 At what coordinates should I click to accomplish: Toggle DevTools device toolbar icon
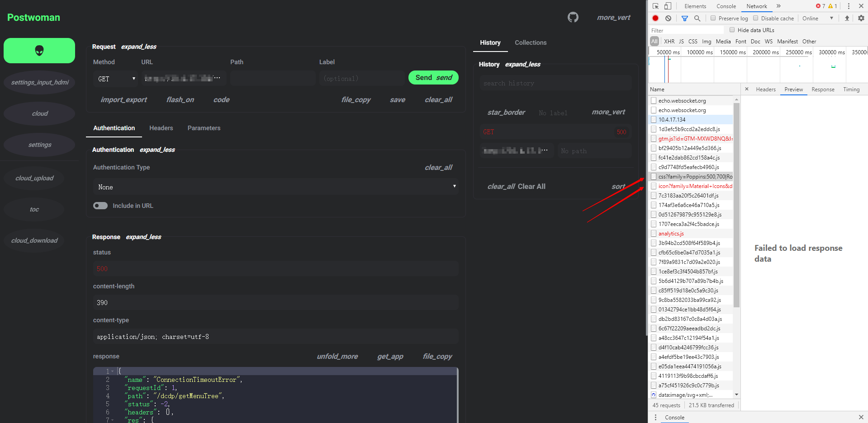[x=668, y=6]
